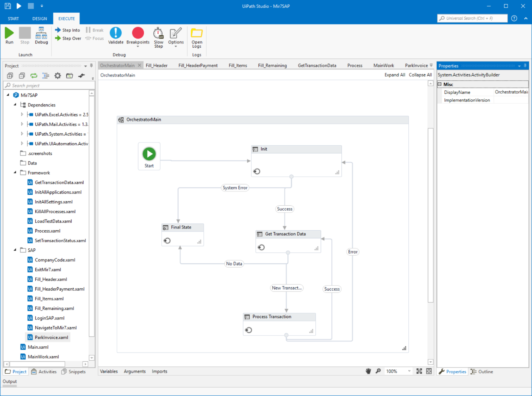Toggle the Overview mini-map icon
This screenshot has height=396, width=532.
tap(429, 371)
